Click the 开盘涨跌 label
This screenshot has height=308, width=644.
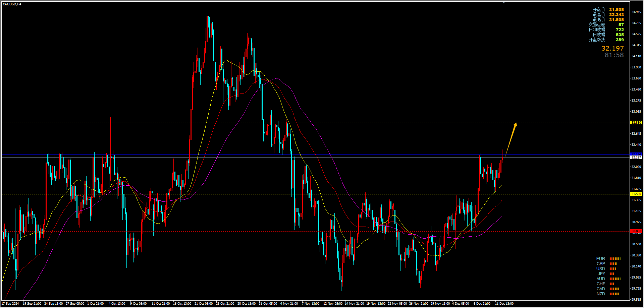[x=597, y=40]
